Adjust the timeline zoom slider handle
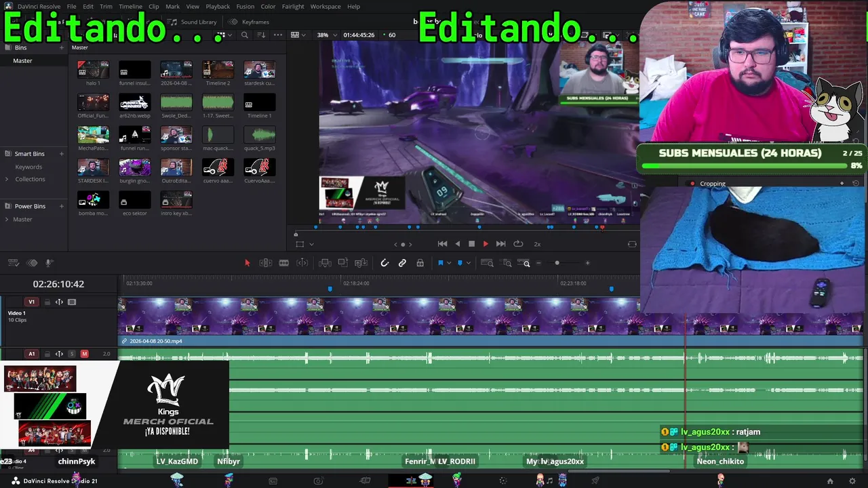The image size is (868, 488). (x=557, y=263)
